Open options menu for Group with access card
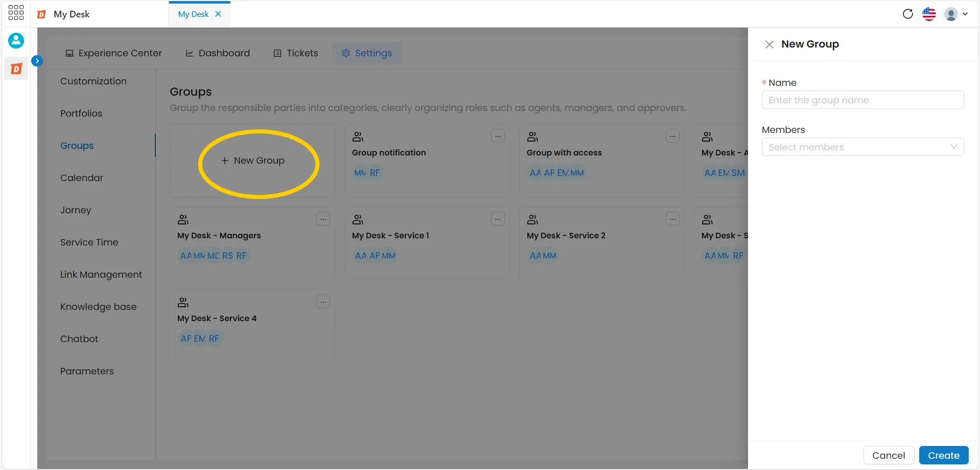The height and width of the screenshot is (470, 980). [x=672, y=136]
